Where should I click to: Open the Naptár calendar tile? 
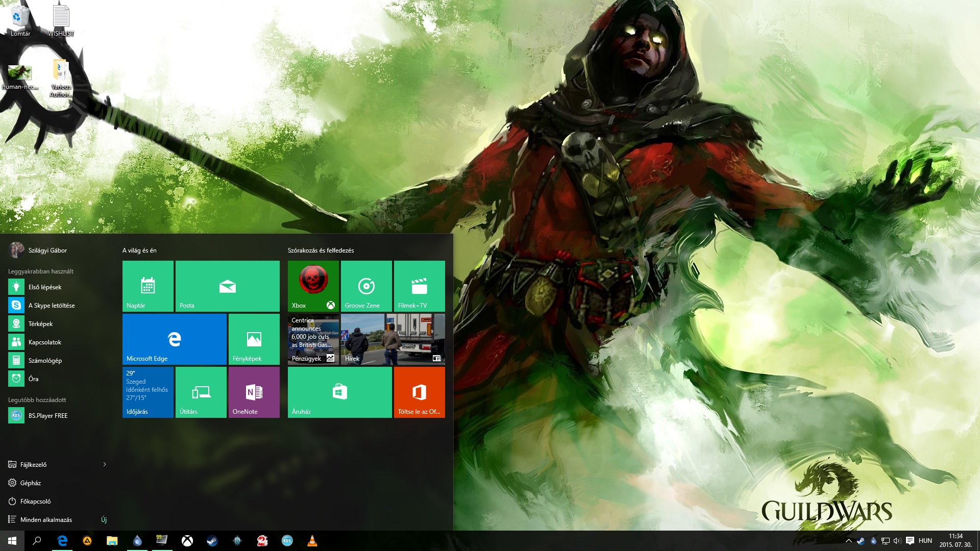click(148, 286)
